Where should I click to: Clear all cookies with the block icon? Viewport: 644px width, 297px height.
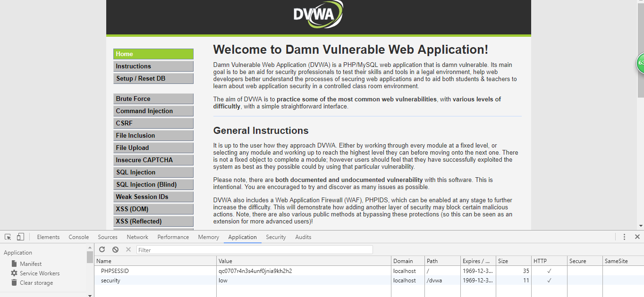tap(115, 249)
